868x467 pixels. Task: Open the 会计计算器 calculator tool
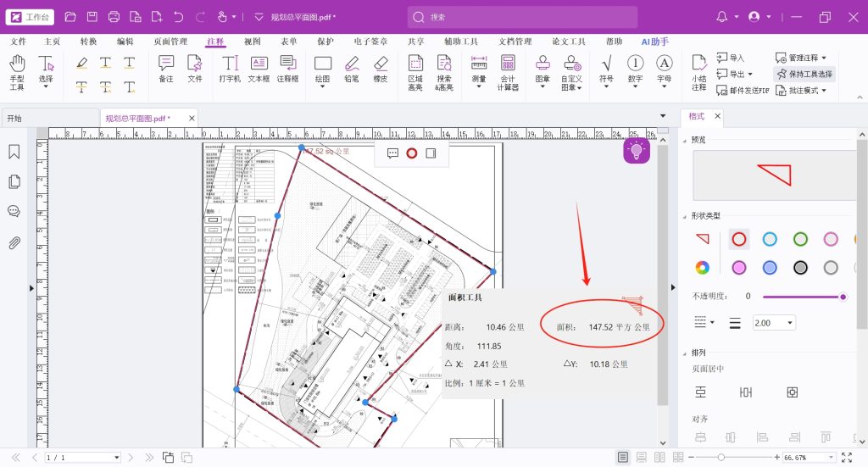click(x=507, y=73)
